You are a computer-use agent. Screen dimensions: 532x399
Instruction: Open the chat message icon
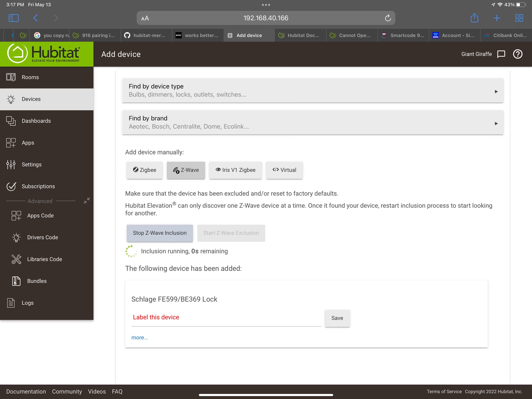point(501,54)
